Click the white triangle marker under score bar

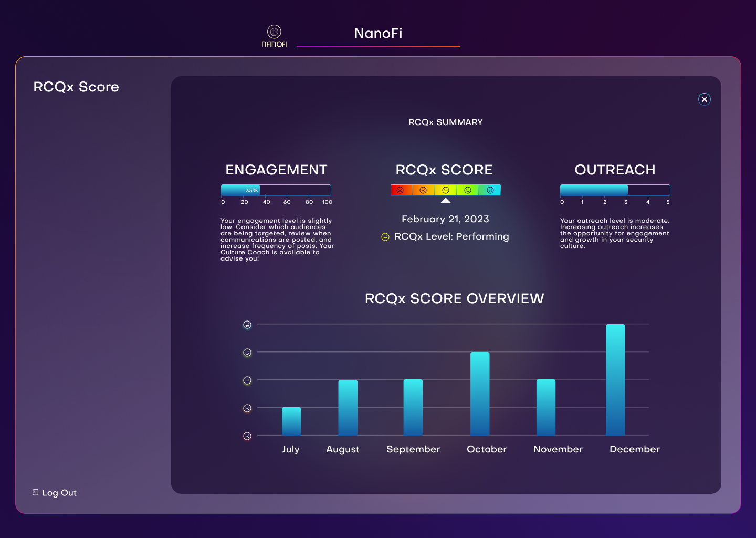(x=446, y=201)
